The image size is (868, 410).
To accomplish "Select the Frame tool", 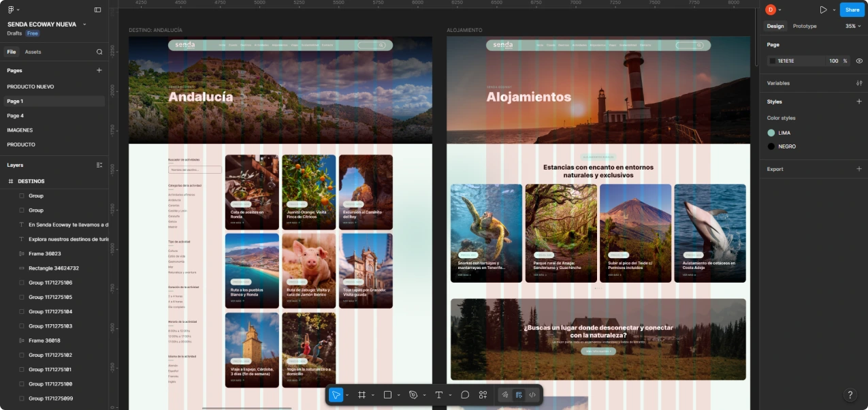I will tap(362, 394).
